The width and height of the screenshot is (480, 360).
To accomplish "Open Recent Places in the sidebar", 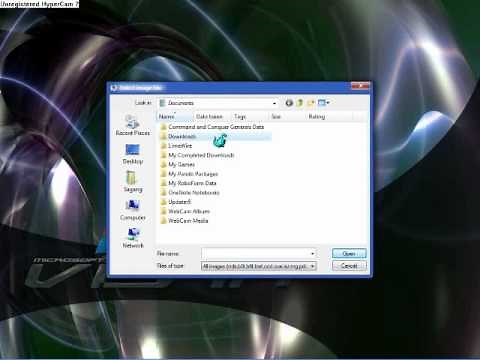I will (x=133, y=125).
